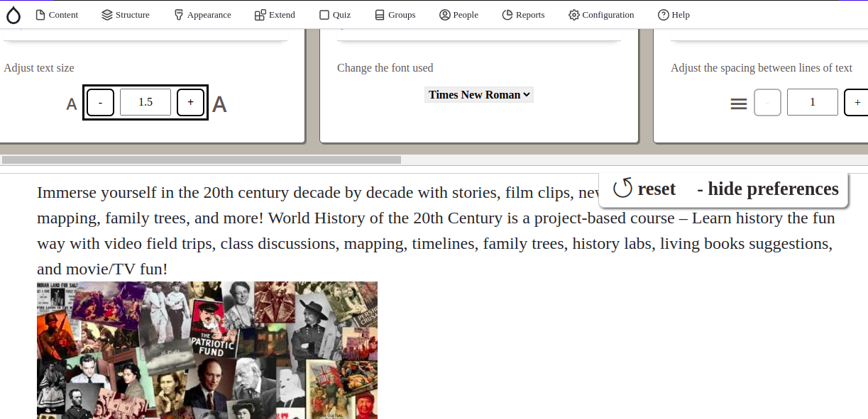Click the large letter A text size icon

[x=219, y=104]
